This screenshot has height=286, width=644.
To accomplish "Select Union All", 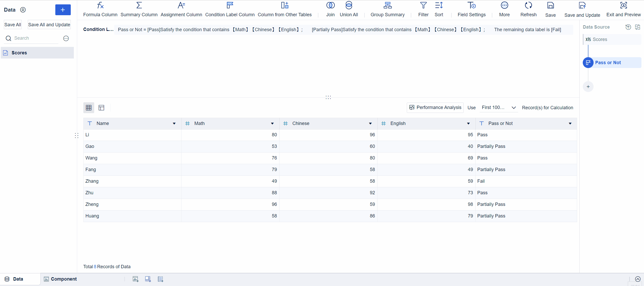I will pyautogui.click(x=349, y=9).
